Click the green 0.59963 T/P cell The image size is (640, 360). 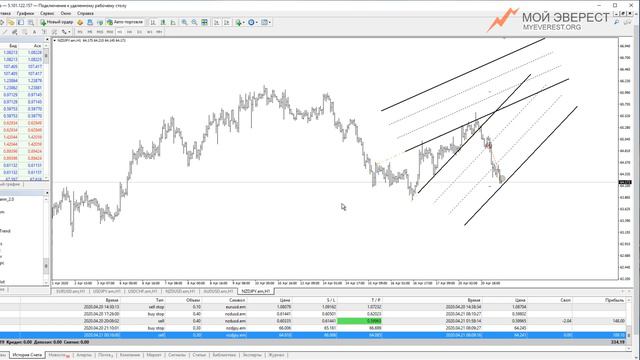click(x=359, y=321)
